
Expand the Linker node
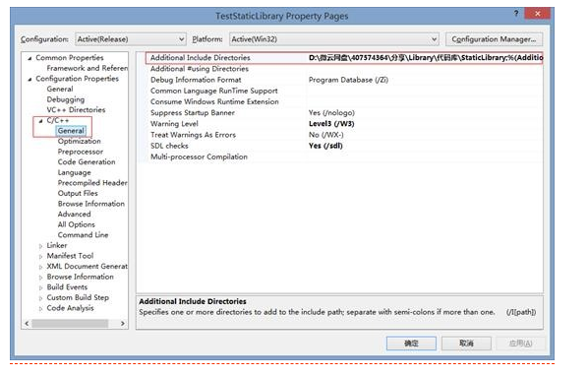click(x=40, y=246)
